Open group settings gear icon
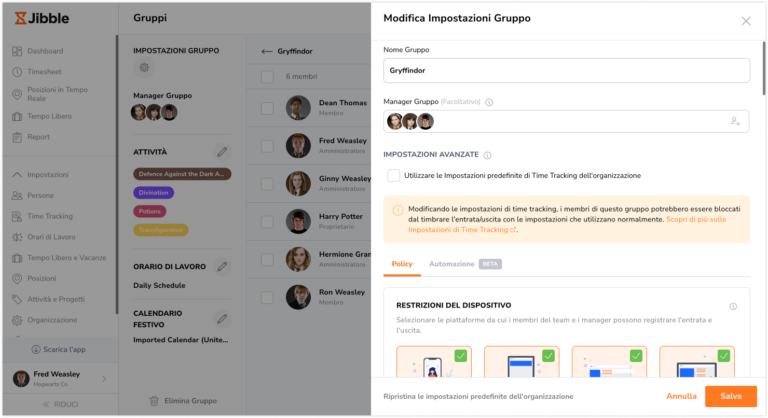Viewport: 768px width, 418px height. click(x=144, y=68)
